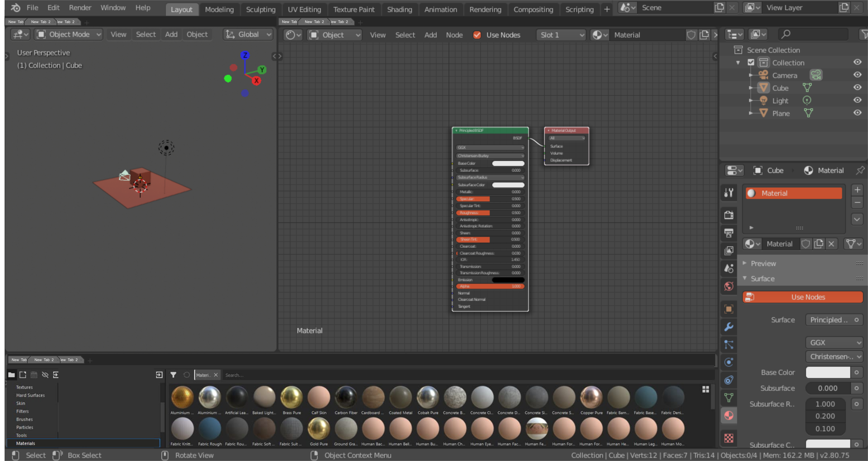
Task: Click the Blender logo in the menu bar
Action: click(x=16, y=8)
